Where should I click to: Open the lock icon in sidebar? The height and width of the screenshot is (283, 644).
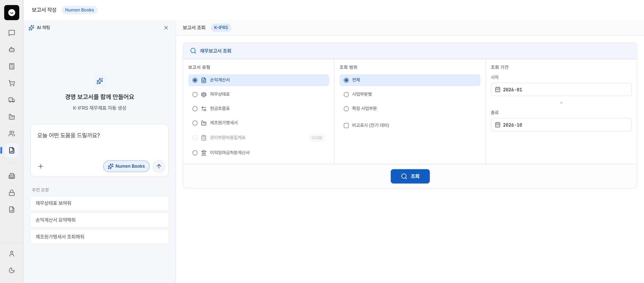pos(12,193)
